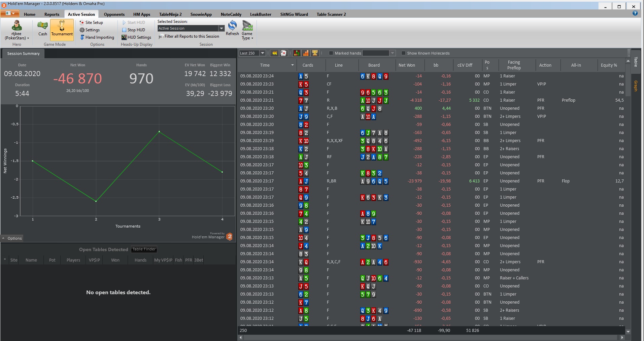Sort by Net Won column header
Screen dimensions: 644x341
pos(407,65)
